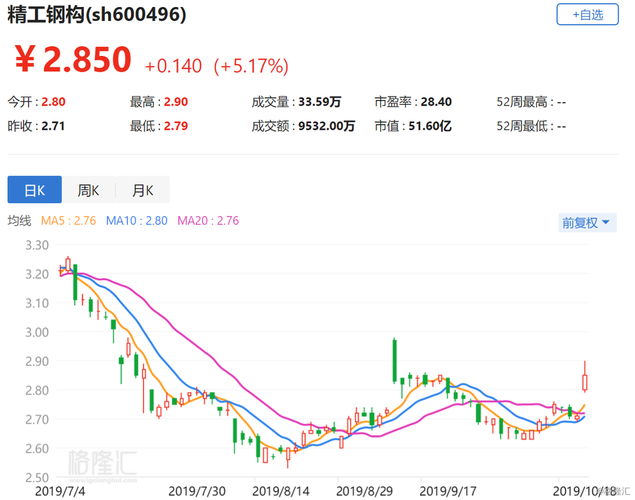Viewport: 635px width, 500px height.
Task: Switch to the 周K weekly chart tab
Action: point(89,189)
